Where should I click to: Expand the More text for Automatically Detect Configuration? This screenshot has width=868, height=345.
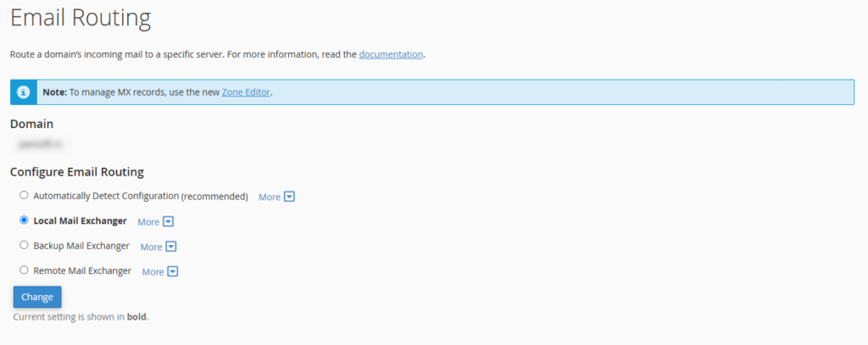270,197
